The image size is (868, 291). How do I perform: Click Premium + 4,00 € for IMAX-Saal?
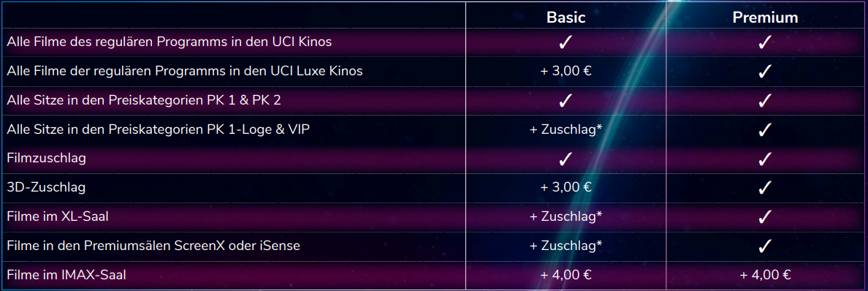coord(765,275)
